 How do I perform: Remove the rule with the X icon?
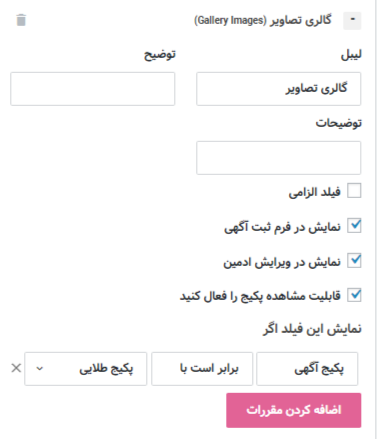click(x=16, y=368)
